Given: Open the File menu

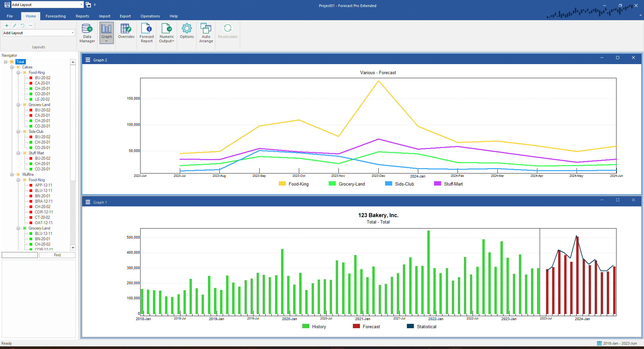Looking at the screenshot, I should 10,16.
